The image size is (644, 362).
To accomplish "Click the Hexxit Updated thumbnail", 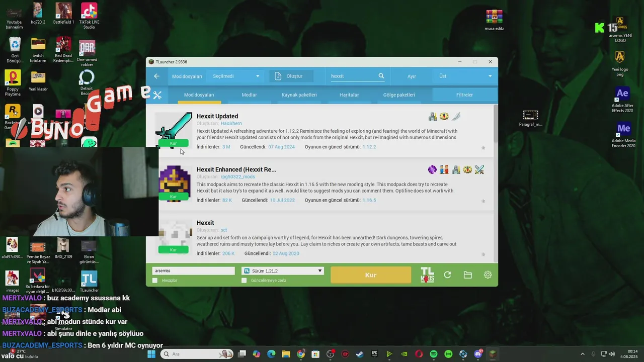I will point(174,130).
